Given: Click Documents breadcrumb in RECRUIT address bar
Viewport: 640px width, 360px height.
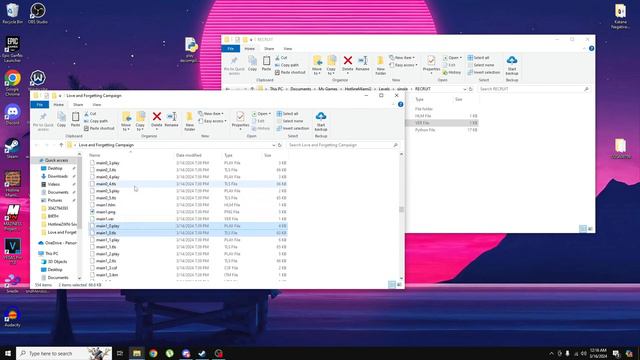Looking at the screenshot, I should pyautogui.click(x=301, y=89).
